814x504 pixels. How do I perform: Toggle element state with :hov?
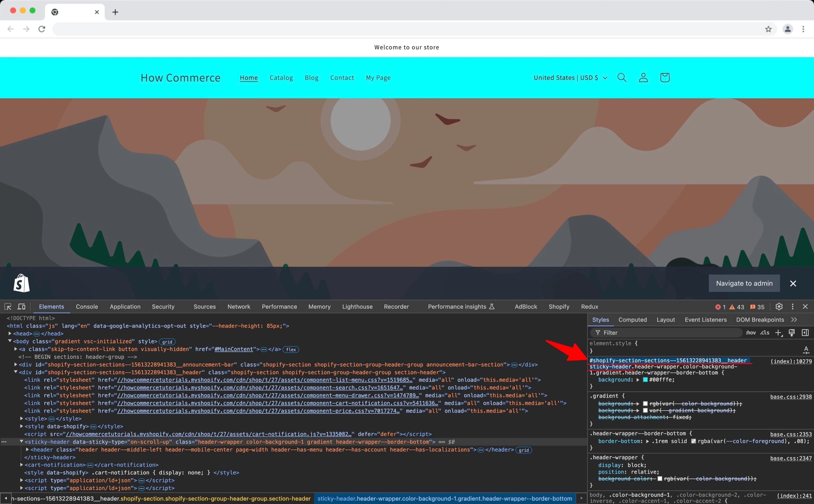(751, 333)
